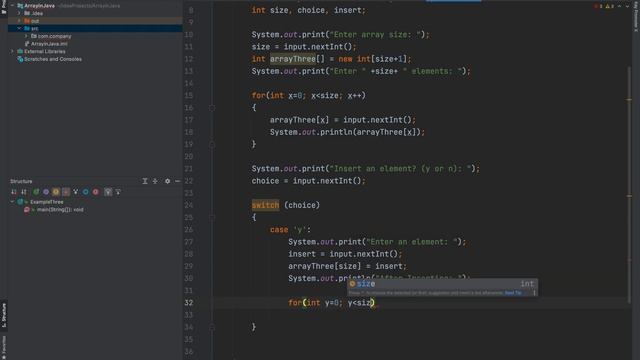Select the .idea folder
This screenshot has height=360, width=640.
coord(33,13)
